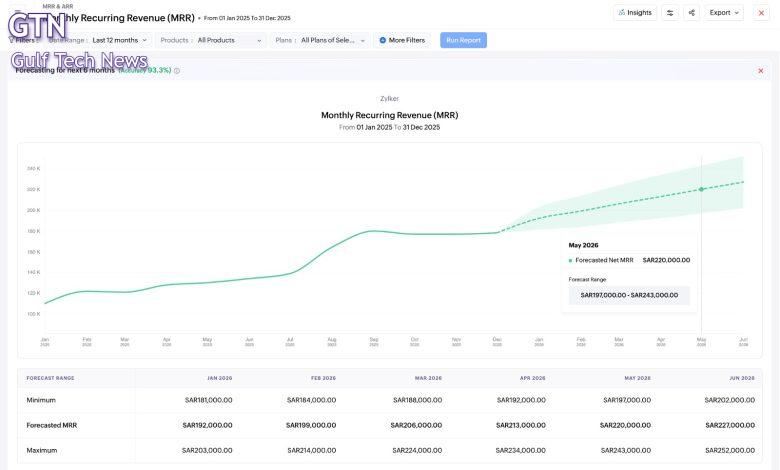Click the JAN 2026 column header
The width and height of the screenshot is (780, 470).
point(218,378)
